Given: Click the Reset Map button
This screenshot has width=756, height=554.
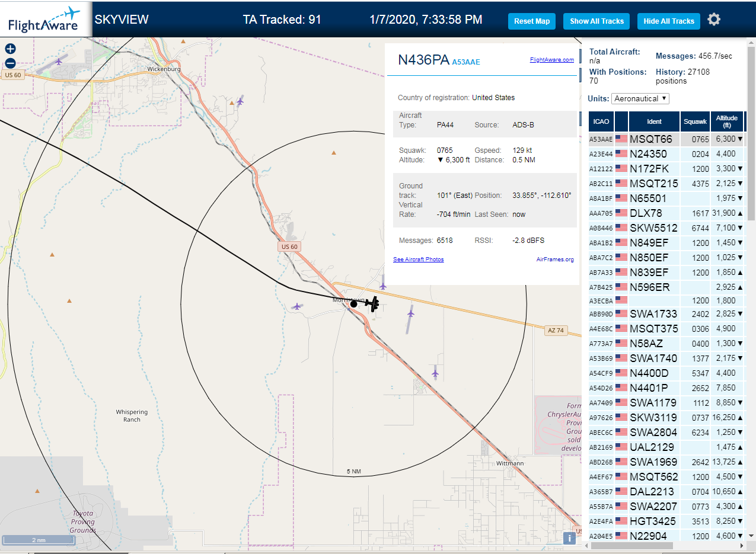Looking at the screenshot, I should pyautogui.click(x=532, y=21).
